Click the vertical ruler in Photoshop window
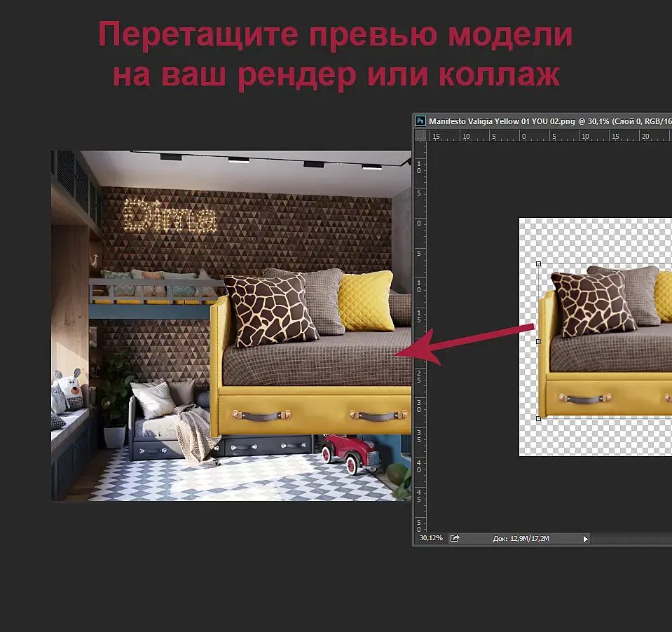The height and width of the screenshot is (632, 672). point(420,337)
